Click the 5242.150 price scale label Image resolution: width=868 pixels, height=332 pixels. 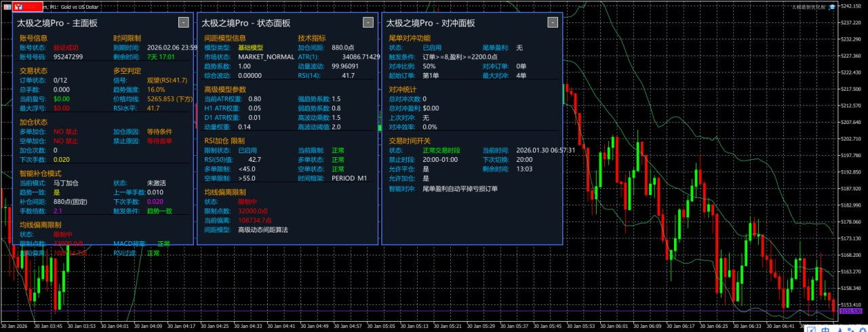click(850, 6)
